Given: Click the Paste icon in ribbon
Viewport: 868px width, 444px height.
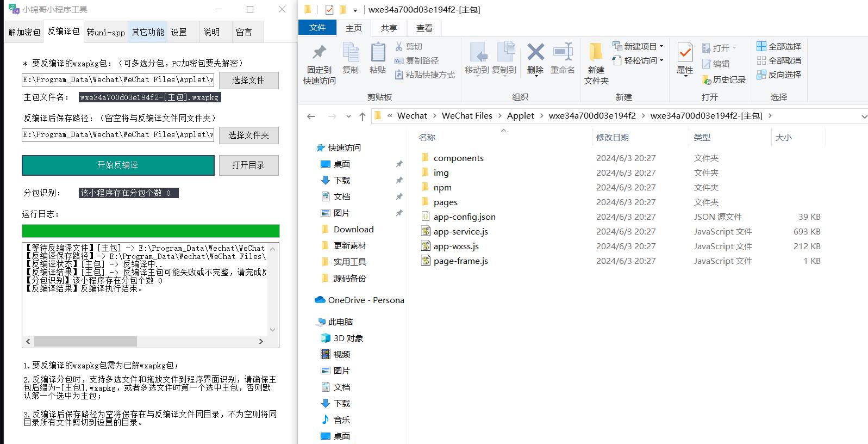Looking at the screenshot, I should (x=378, y=58).
